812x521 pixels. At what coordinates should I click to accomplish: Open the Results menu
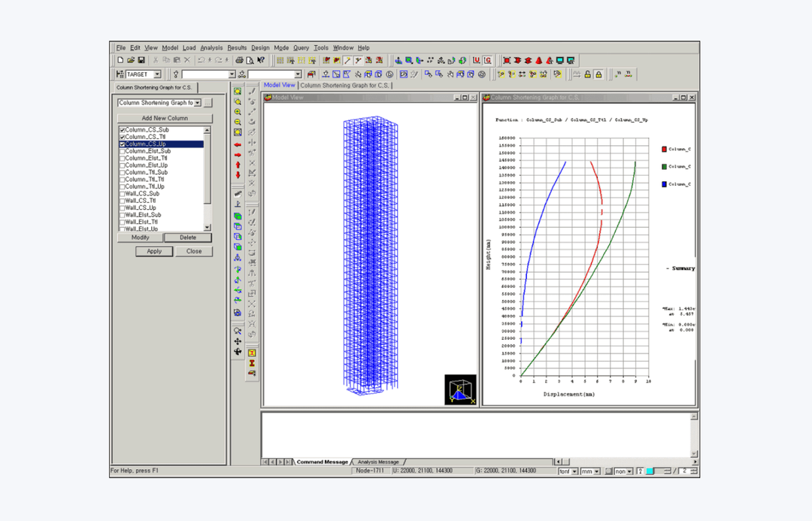click(x=237, y=47)
